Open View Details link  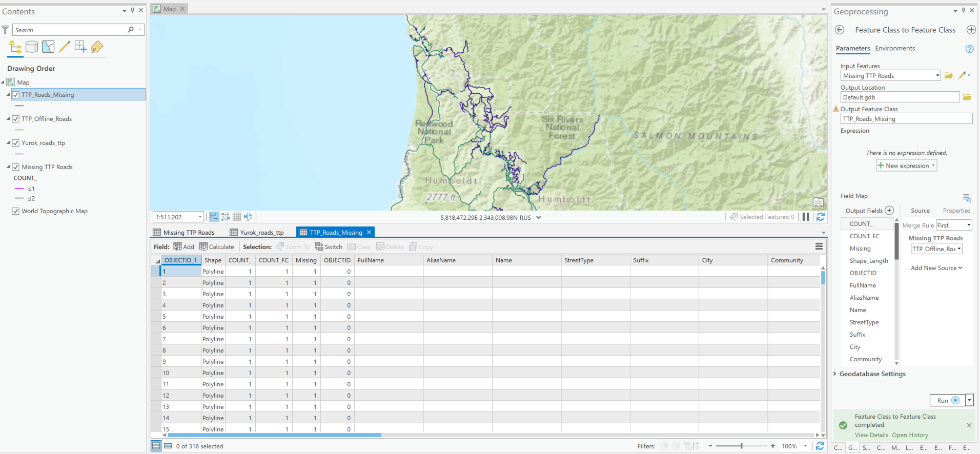coord(871,435)
